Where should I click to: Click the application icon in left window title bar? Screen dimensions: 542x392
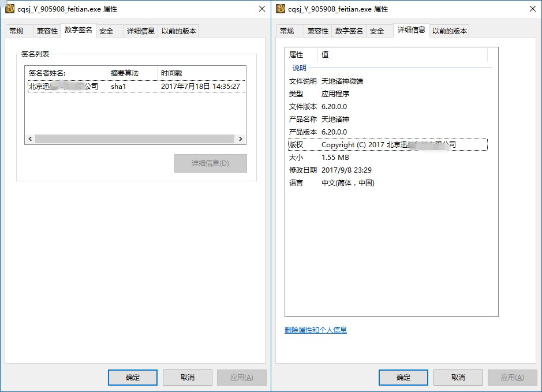click(x=9, y=9)
